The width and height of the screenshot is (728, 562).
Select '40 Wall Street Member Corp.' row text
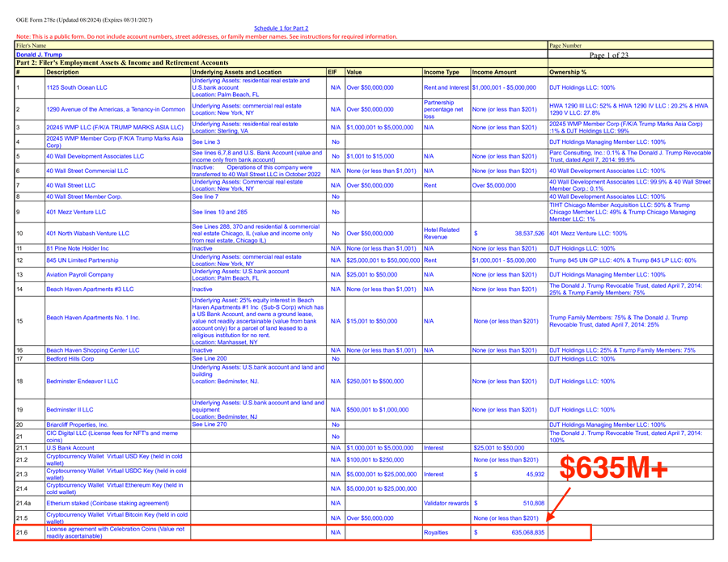tap(84, 196)
